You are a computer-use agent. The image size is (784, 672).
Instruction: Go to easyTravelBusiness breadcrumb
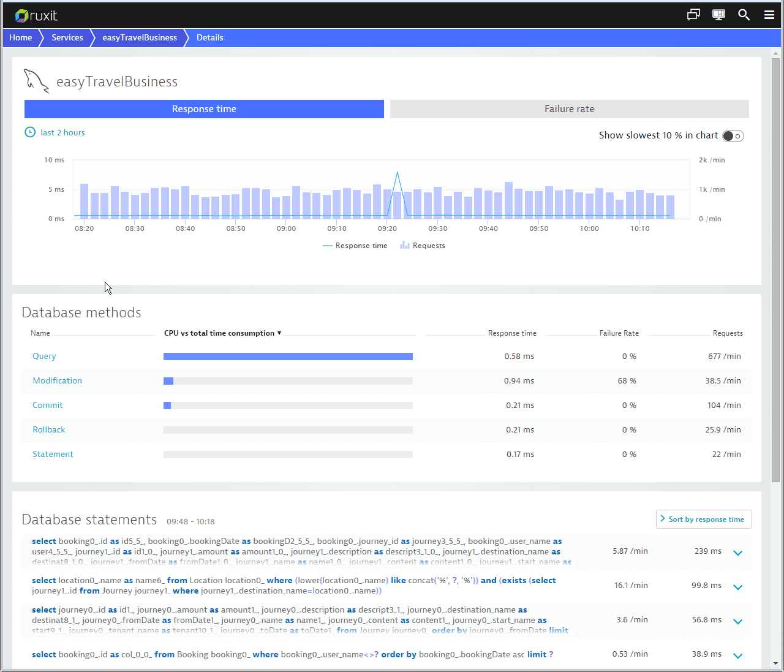coord(140,37)
